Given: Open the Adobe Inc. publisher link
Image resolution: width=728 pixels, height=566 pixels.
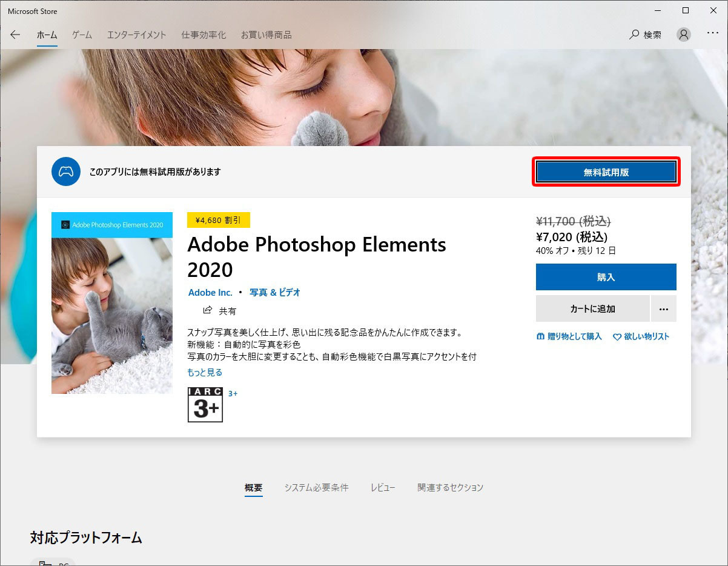Looking at the screenshot, I should tap(210, 292).
